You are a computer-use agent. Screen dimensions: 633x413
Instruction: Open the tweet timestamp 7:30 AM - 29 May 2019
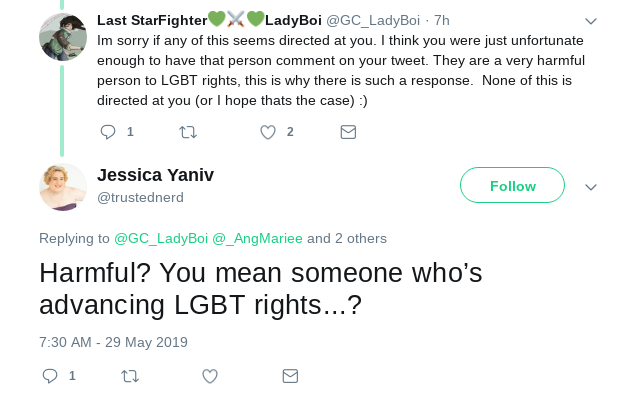[x=113, y=342]
